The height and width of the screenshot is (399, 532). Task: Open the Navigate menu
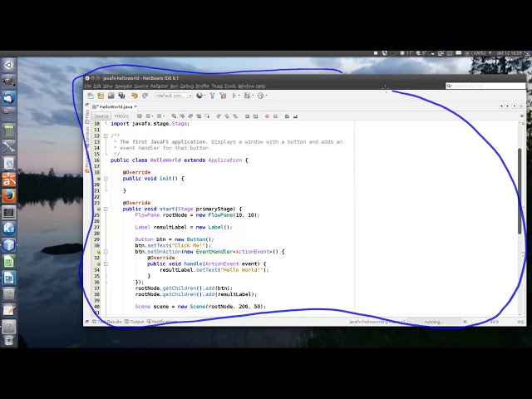[124, 86]
